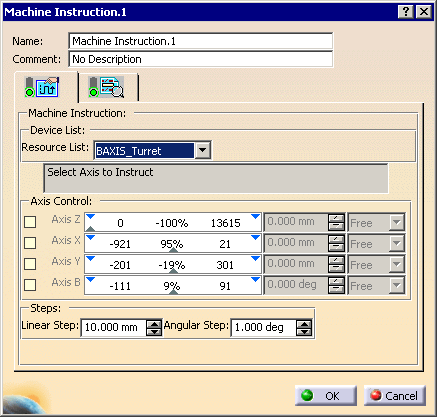This screenshot has height=417, width=437.
Task: Enable the Axis Z checkbox
Action: pyautogui.click(x=30, y=222)
